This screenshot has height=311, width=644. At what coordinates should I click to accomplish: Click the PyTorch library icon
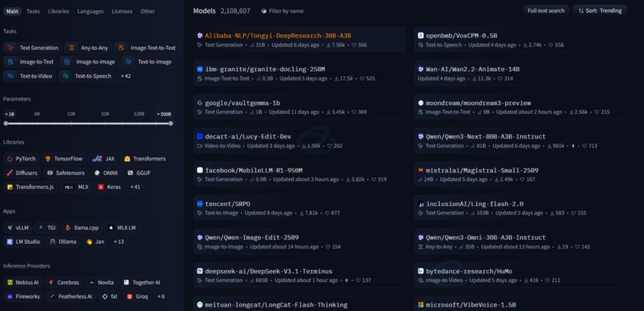pos(10,159)
